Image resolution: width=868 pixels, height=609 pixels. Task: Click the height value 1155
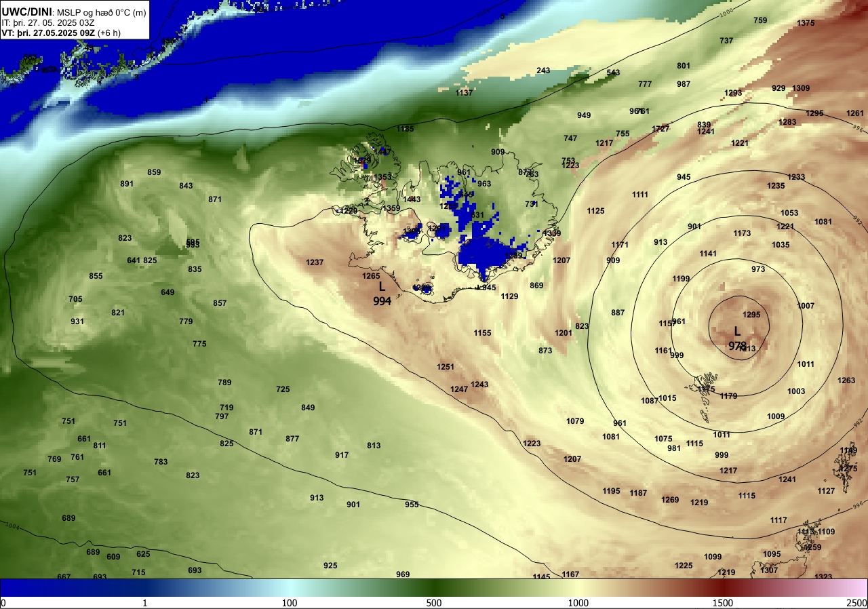(x=482, y=333)
